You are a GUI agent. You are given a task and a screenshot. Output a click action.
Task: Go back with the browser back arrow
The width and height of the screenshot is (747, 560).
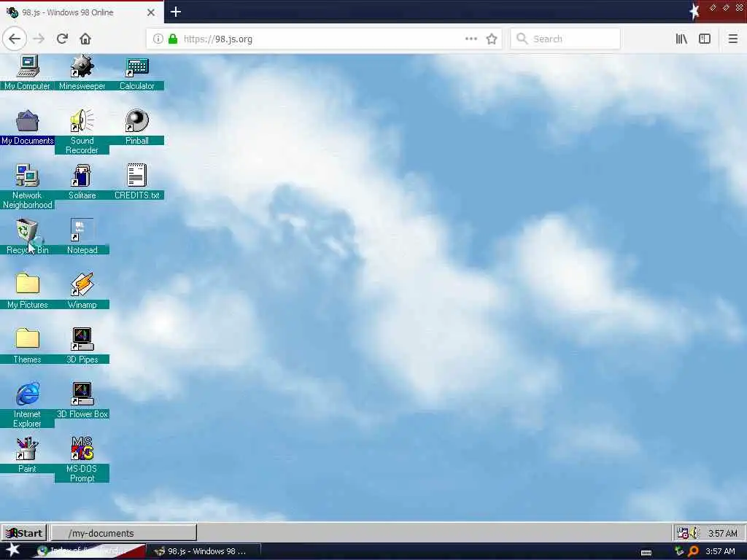point(15,39)
